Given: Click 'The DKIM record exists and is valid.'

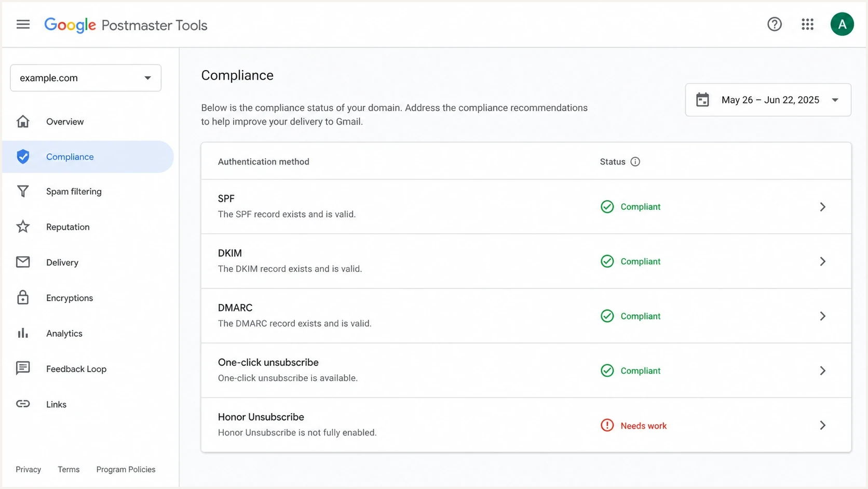Looking at the screenshot, I should click(x=290, y=269).
